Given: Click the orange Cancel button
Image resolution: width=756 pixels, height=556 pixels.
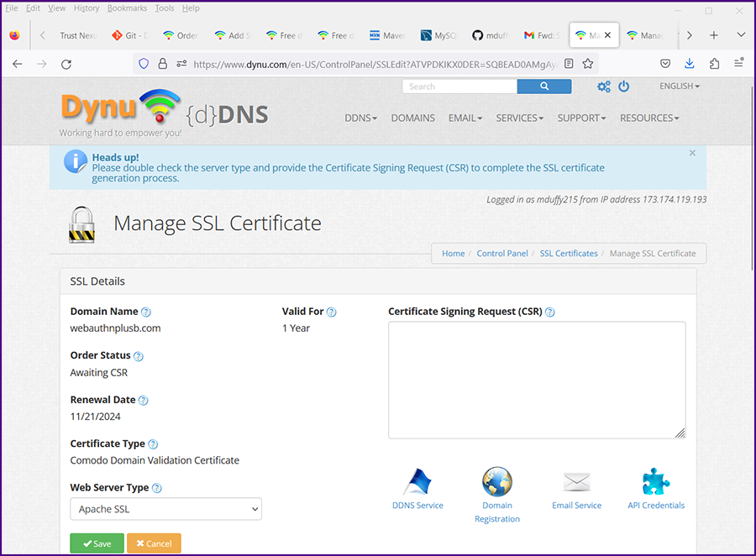Looking at the screenshot, I should point(154,543).
